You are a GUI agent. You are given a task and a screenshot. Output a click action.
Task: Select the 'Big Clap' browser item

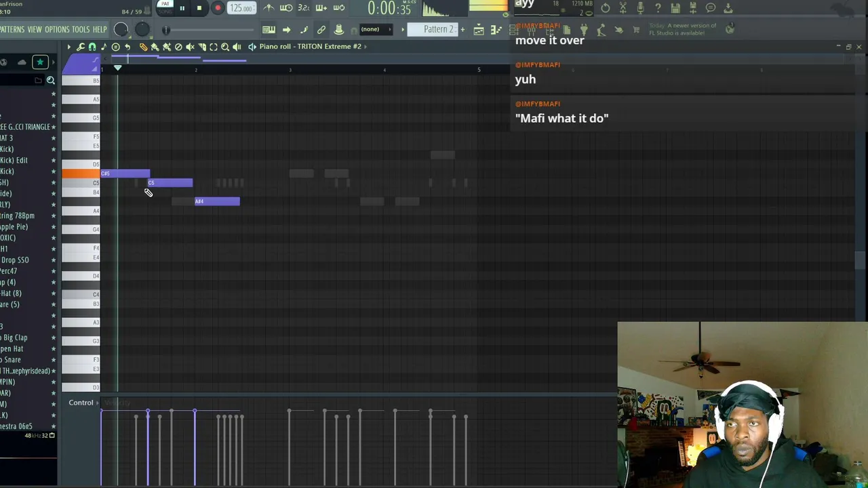[x=14, y=338]
